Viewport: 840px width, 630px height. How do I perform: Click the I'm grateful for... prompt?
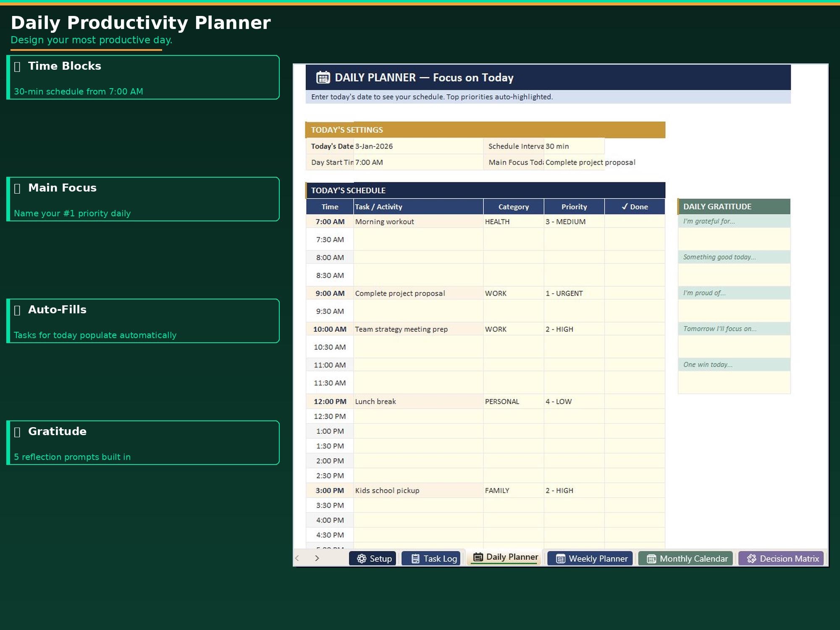734,221
